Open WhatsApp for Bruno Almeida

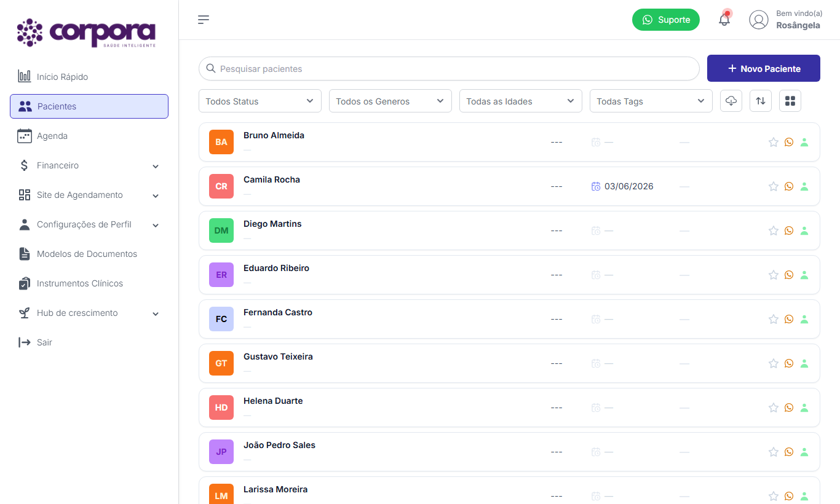point(789,142)
